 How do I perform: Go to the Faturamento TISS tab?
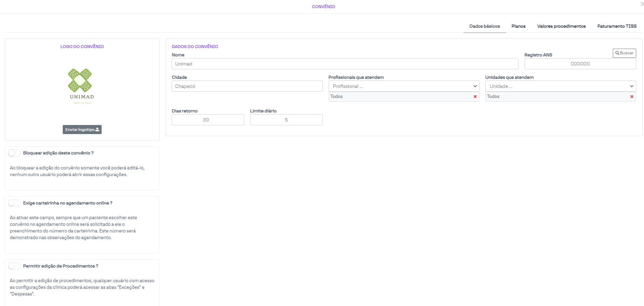(617, 26)
